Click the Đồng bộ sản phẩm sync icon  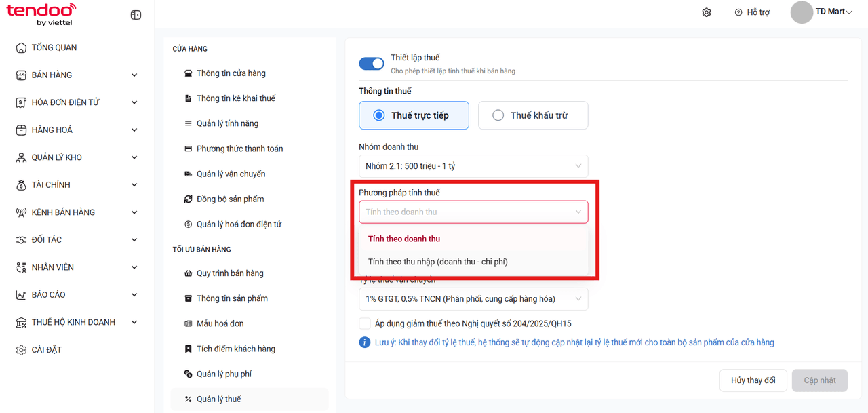pos(188,199)
